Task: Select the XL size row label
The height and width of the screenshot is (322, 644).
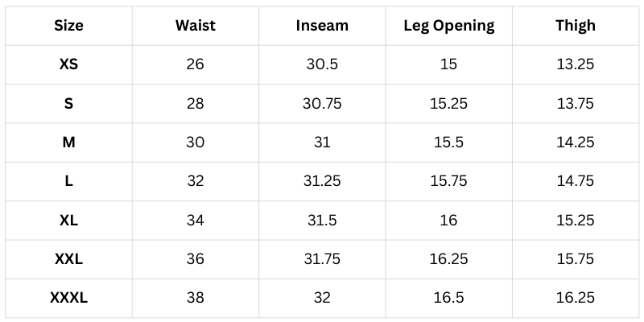Action: click(x=68, y=221)
